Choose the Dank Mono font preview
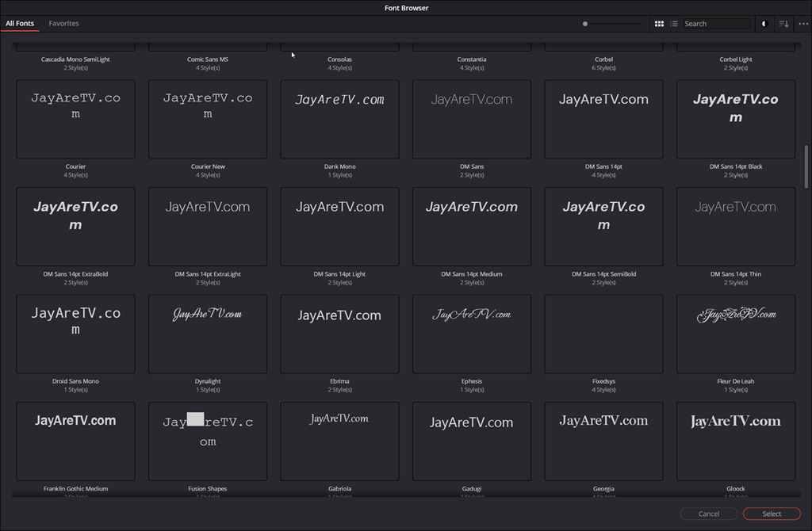This screenshot has height=531, width=812. (339, 119)
